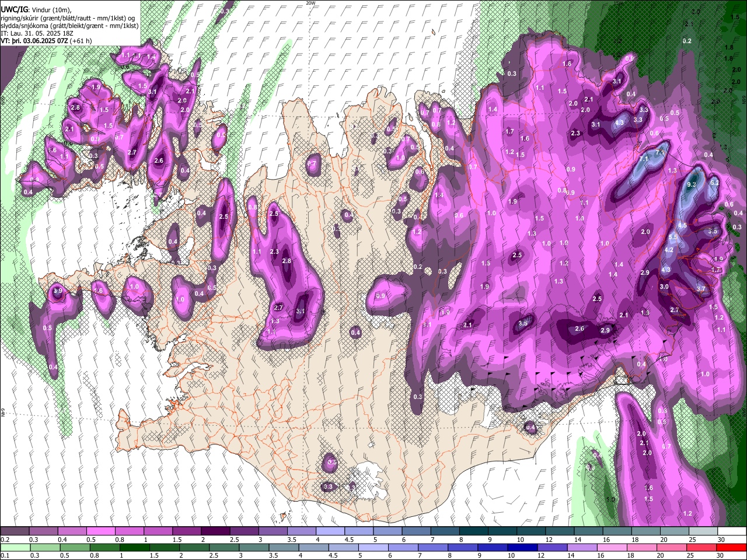Click the 'rigning/skúrir' legend description line
This screenshot has width=747, height=560.
coord(68,18)
